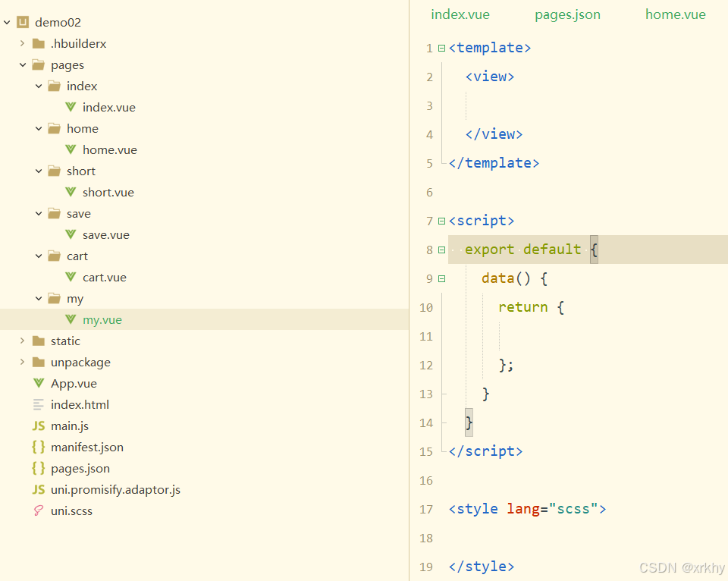Collapse the pages folder chevron

pyautogui.click(x=23, y=65)
